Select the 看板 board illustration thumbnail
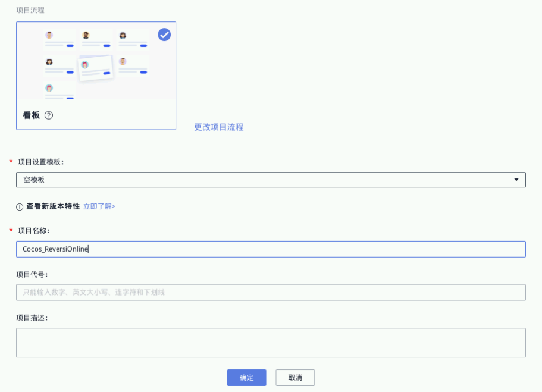This screenshot has width=542, height=392. coord(96,62)
